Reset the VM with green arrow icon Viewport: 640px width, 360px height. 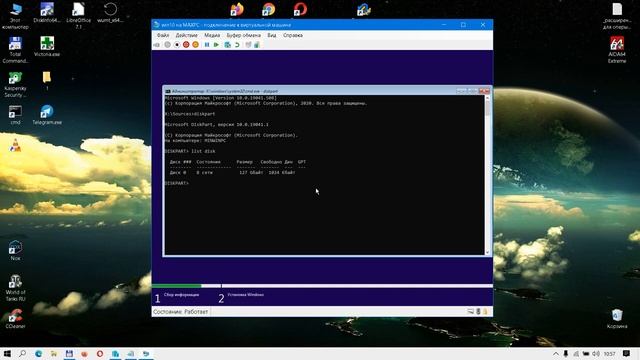(x=216, y=45)
